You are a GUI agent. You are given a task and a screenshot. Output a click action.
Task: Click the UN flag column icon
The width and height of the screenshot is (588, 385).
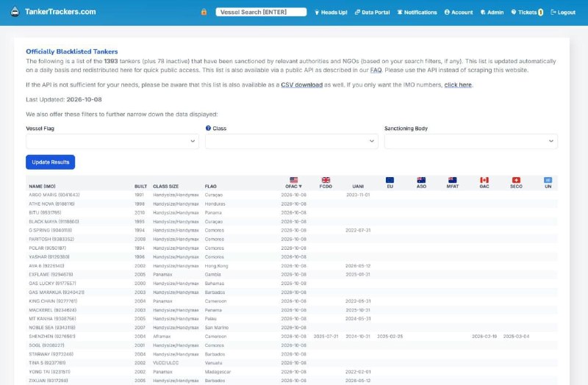point(548,180)
